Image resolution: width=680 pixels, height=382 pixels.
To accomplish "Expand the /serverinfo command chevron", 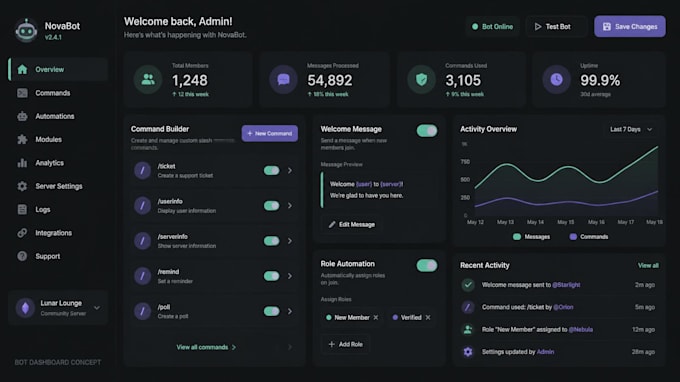I will click(290, 241).
